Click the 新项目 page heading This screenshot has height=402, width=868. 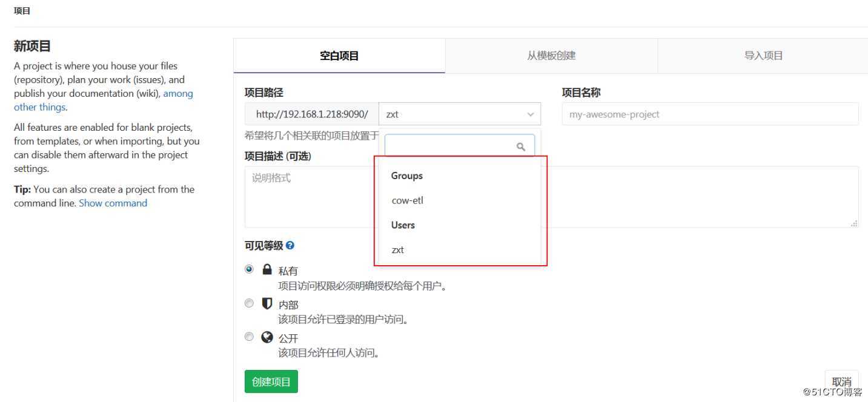[x=33, y=45]
